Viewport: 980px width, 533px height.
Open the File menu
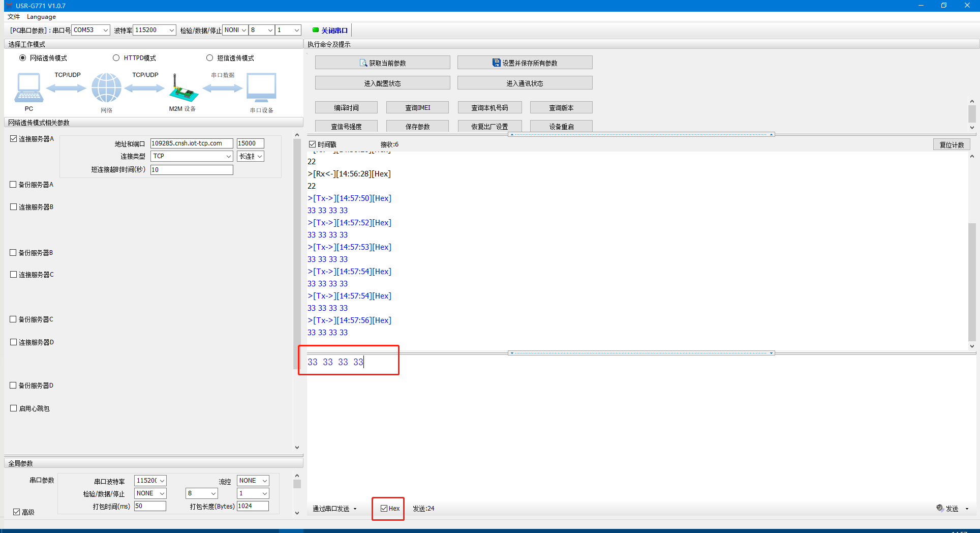point(14,17)
